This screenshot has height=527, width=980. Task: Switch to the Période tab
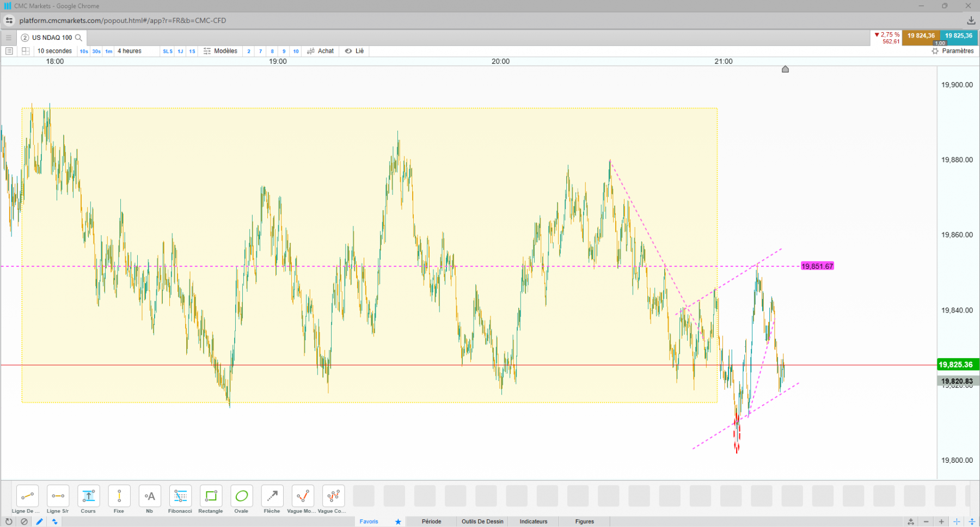pyautogui.click(x=431, y=522)
